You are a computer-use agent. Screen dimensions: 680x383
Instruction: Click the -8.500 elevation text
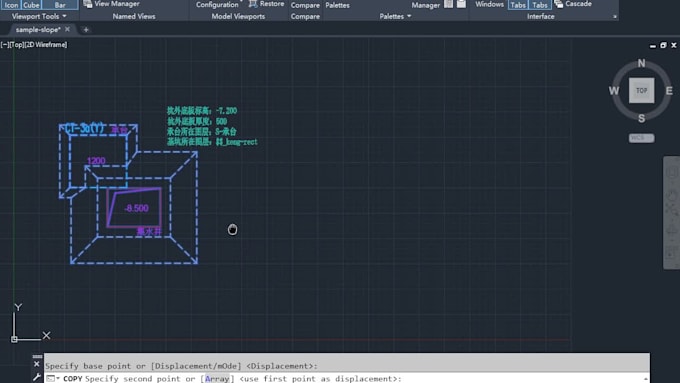click(x=136, y=208)
